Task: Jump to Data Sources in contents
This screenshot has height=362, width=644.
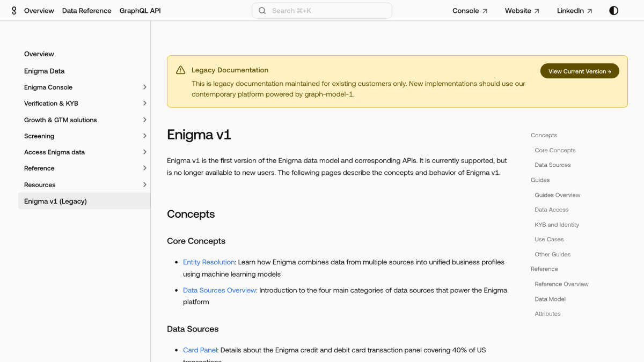Action: pos(553,165)
